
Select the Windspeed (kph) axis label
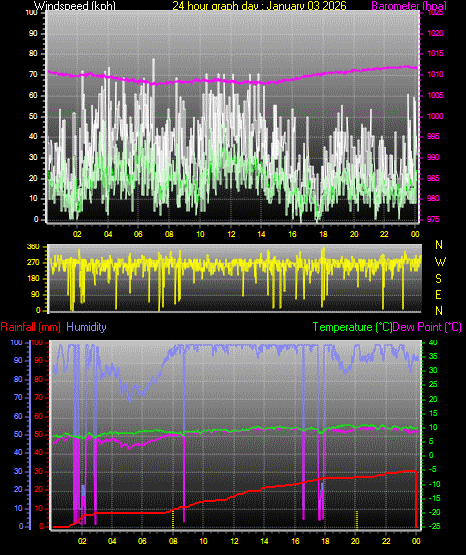[x=75, y=6]
